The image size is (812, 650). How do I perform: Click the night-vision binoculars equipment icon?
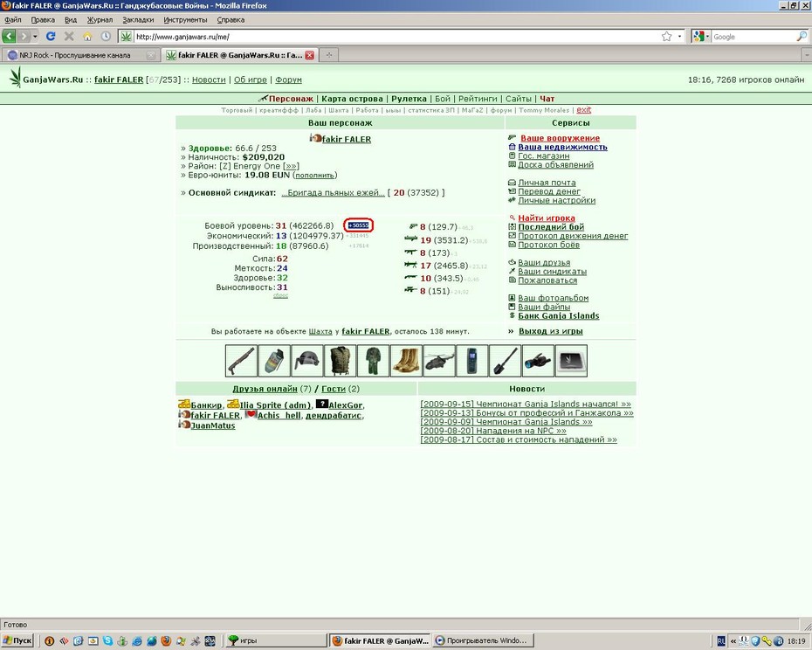pos(538,361)
